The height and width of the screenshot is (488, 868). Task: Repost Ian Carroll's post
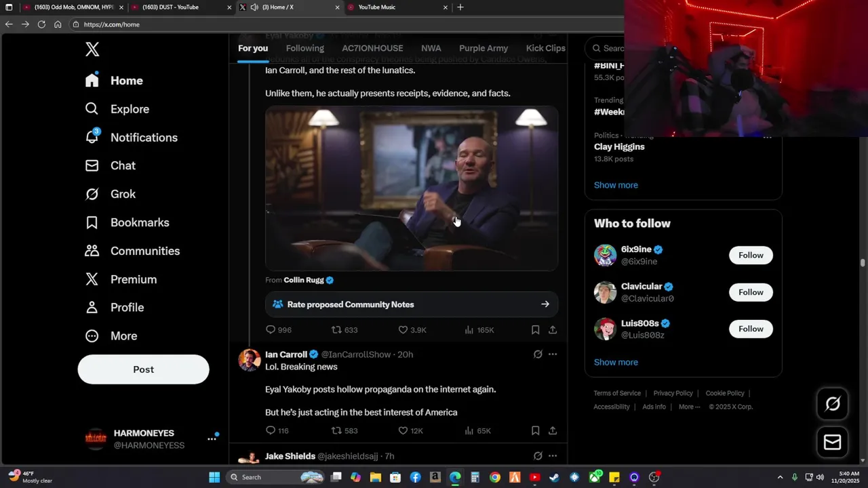[344, 431]
